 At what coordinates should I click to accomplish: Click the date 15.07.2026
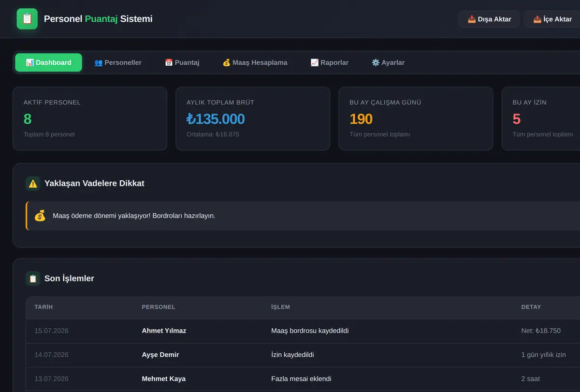tap(51, 331)
